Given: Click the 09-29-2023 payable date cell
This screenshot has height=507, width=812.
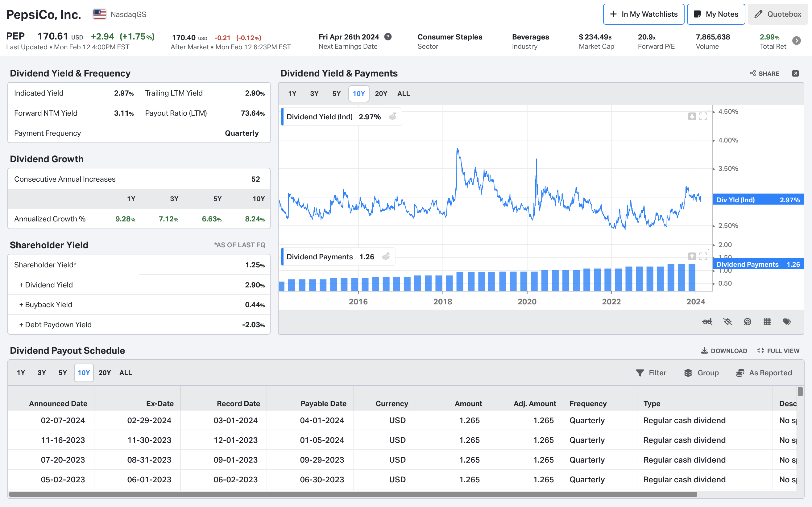Looking at the screenshot, I should (x=322, y=460).
